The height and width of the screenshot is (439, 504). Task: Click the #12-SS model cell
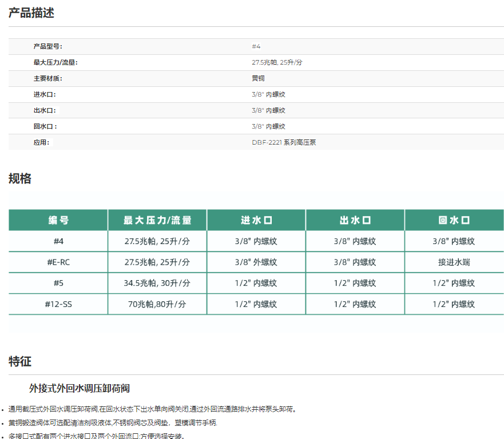[x=58, y=305]
